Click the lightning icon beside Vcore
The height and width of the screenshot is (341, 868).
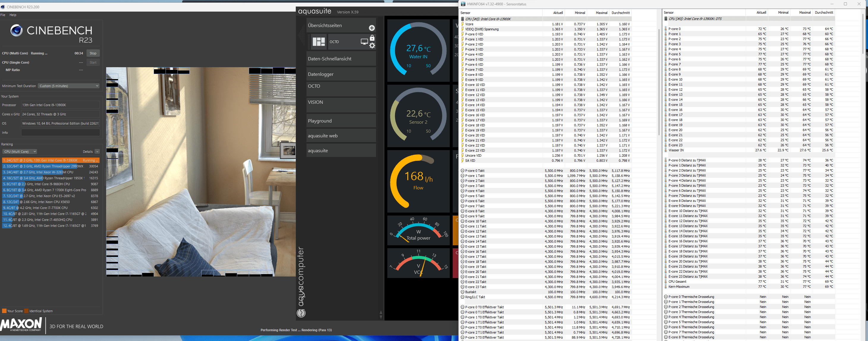pos(463,24)
